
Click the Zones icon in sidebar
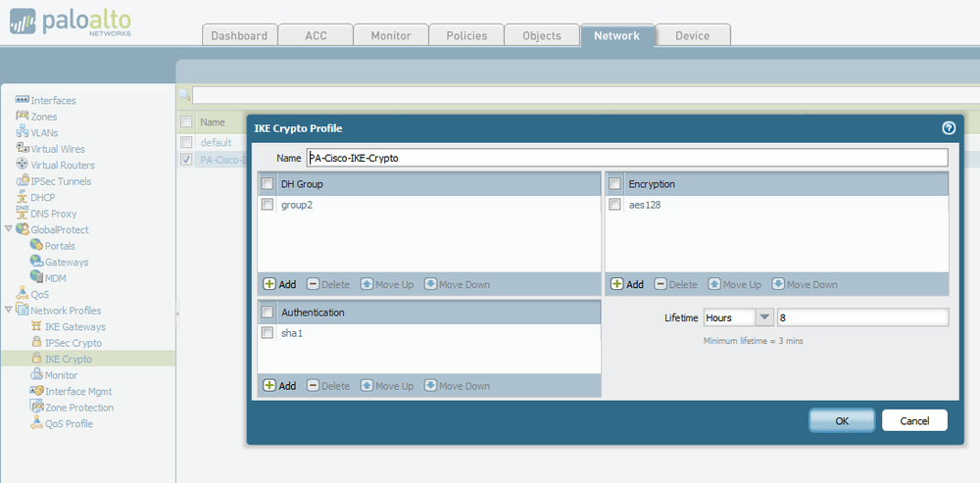23,117
